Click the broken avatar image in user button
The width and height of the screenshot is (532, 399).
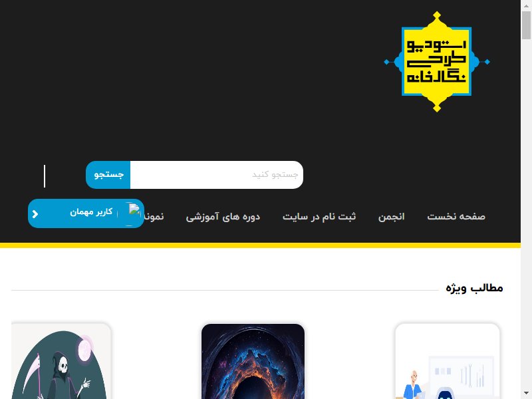point(134,209)
